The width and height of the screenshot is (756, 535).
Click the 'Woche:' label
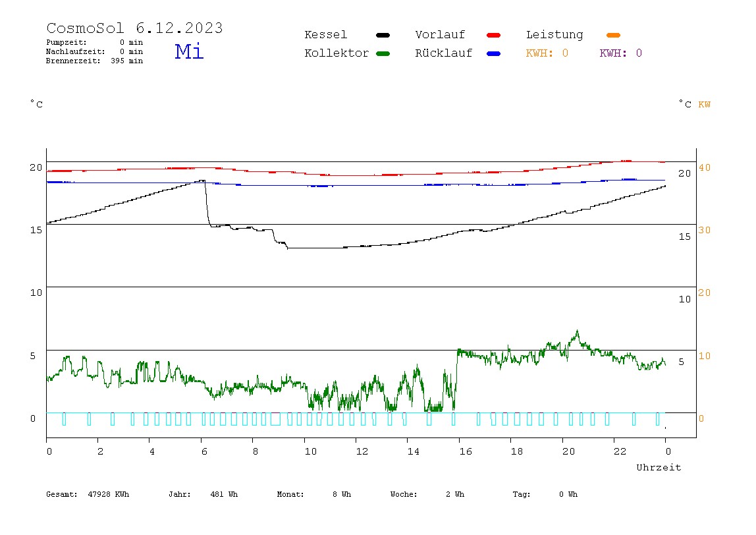[404, 494]
